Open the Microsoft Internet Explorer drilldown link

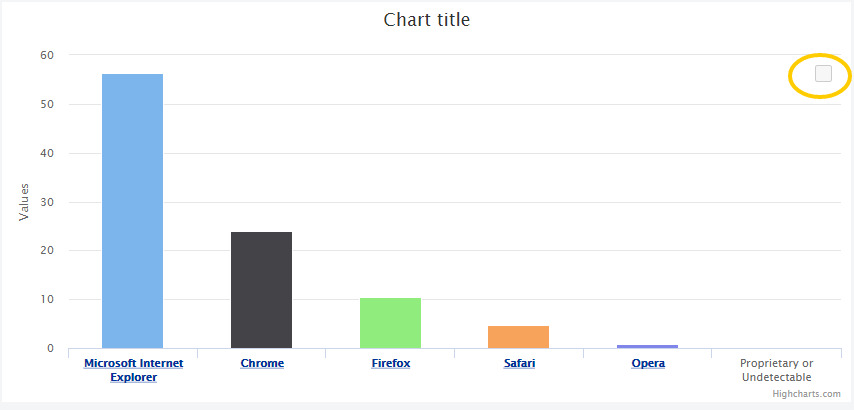133,370
